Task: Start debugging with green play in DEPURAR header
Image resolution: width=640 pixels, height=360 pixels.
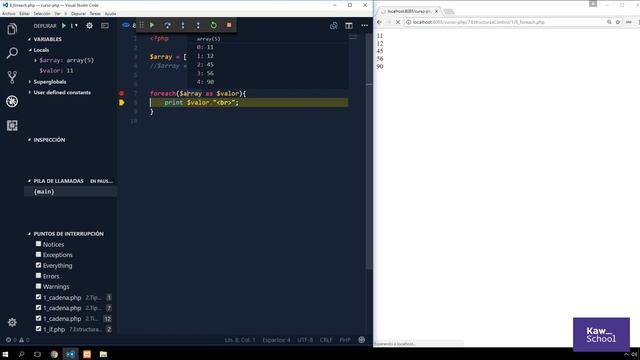Action: pos(64,25)
